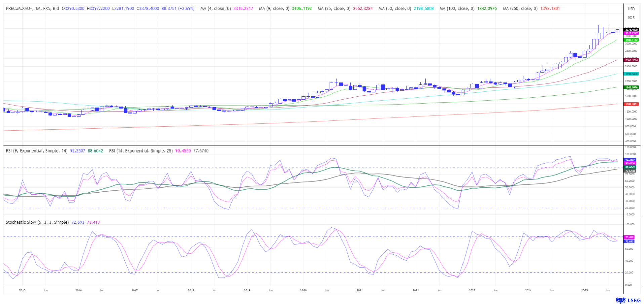The height and width of the screenshot is (304, 644).
Task: Click the 2025 year mark on time axis
Action: tap(584, 290)
